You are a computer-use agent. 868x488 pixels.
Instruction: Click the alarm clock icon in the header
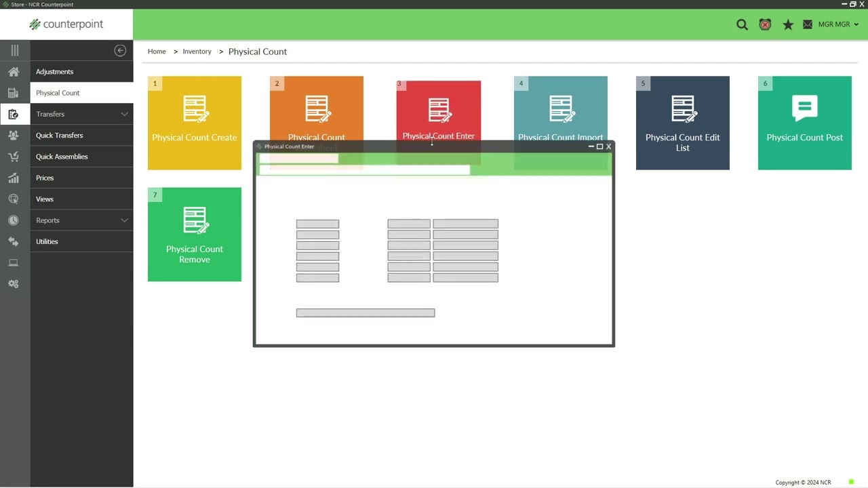click(x=765, y=24)
